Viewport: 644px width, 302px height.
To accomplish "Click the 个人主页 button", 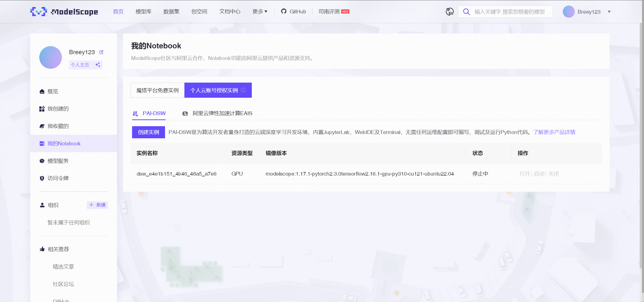I will (80, 65).
